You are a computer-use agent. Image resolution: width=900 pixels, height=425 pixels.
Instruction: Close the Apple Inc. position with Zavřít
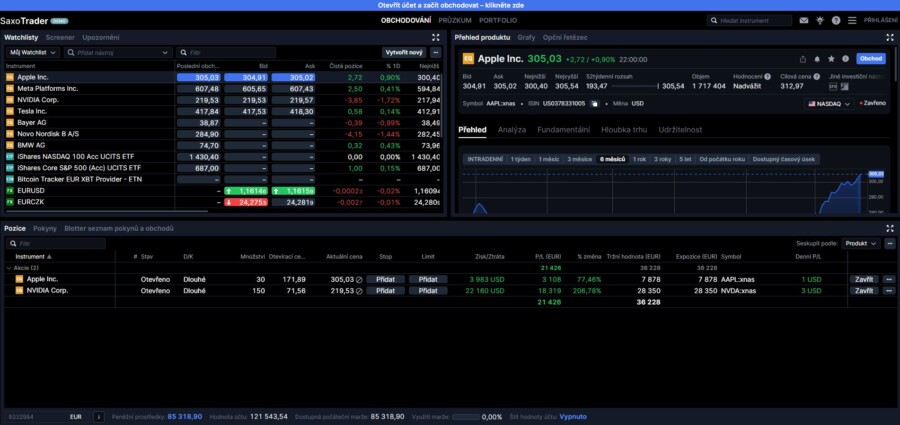[x=864, y=279]
